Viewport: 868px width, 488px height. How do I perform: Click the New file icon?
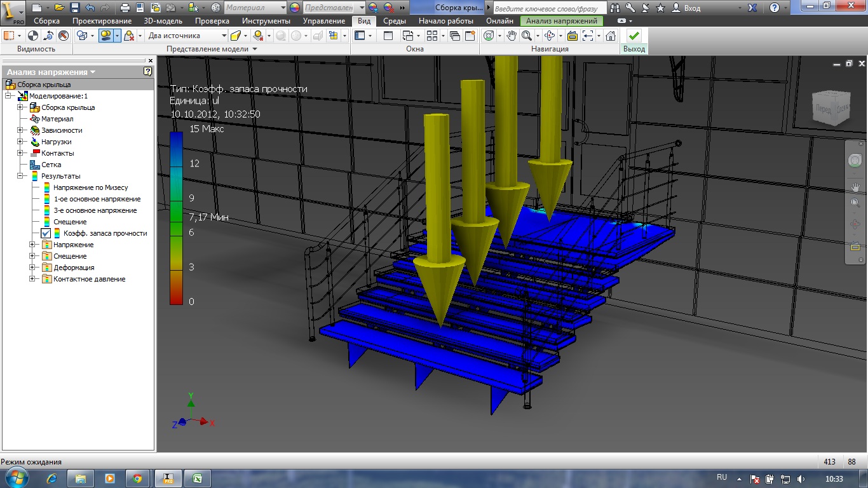coord(36,8)
